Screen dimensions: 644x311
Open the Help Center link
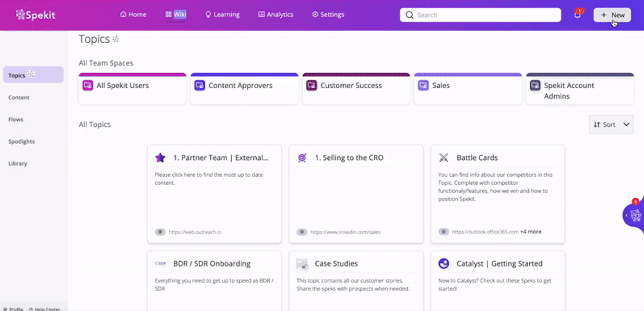click(x=45, y=309)
